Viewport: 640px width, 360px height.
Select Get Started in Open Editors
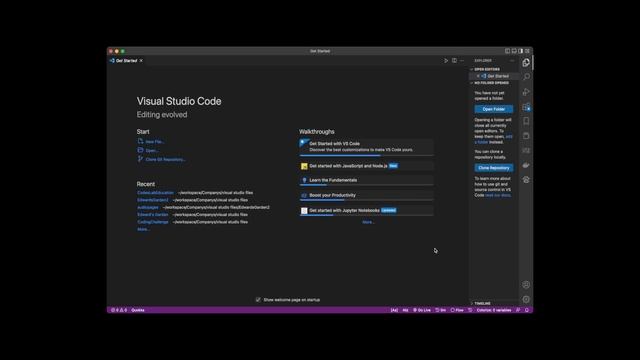498,76
